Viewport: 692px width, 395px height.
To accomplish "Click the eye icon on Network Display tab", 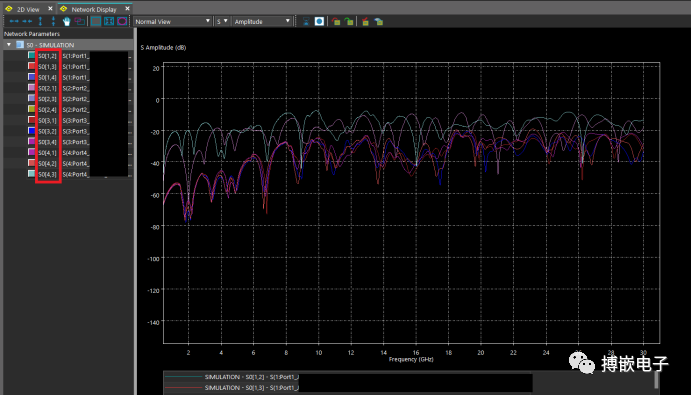I will point(64,9).
